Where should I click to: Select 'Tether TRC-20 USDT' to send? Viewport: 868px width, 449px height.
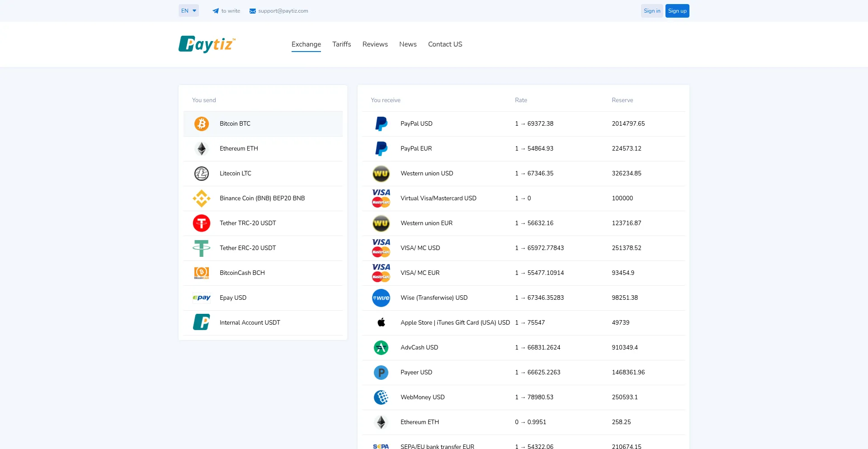tap(263, 223)
